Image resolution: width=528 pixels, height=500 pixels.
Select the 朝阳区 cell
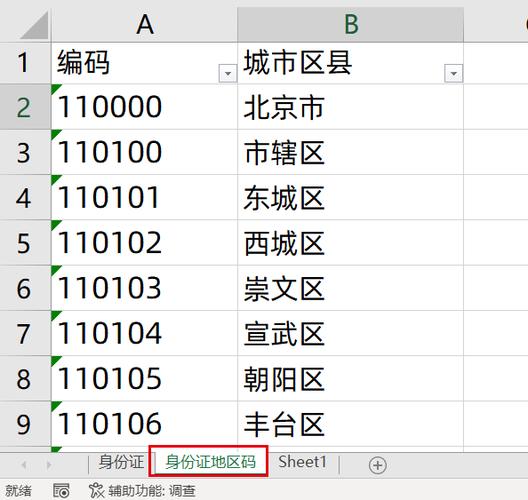(x=350, y=378)
